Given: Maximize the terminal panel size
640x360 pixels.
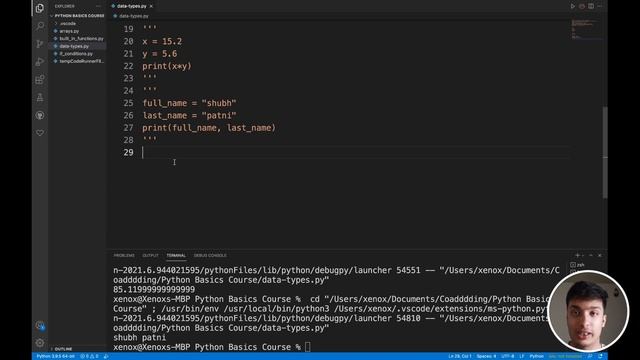Looking at the screenshot, I should click(591, 256).
